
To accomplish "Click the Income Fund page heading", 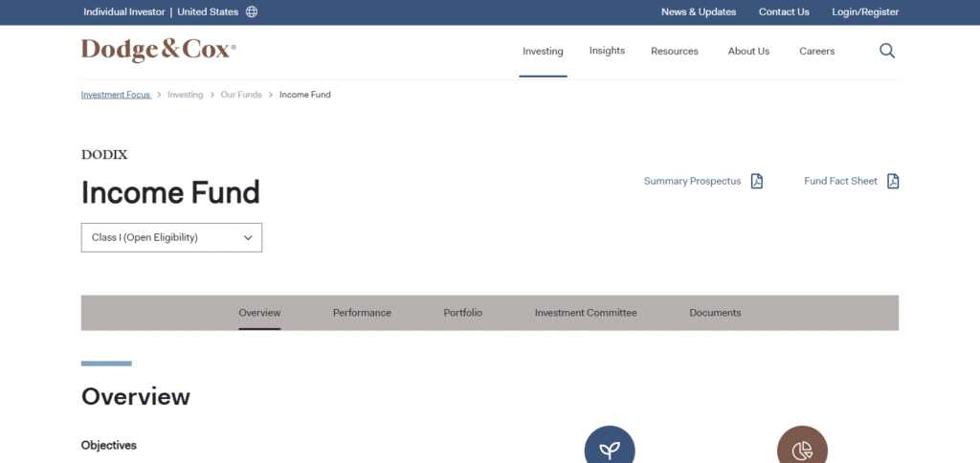I will (x=170, y=192).
